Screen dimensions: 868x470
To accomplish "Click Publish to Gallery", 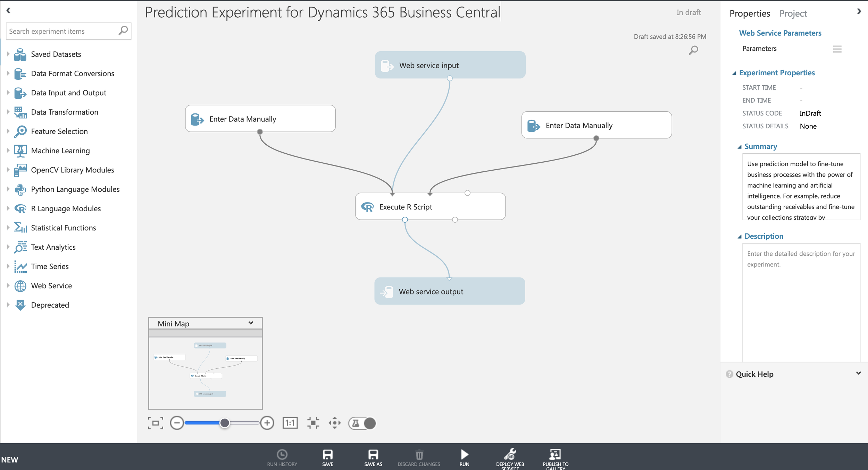I will click(x=556, y=459).
